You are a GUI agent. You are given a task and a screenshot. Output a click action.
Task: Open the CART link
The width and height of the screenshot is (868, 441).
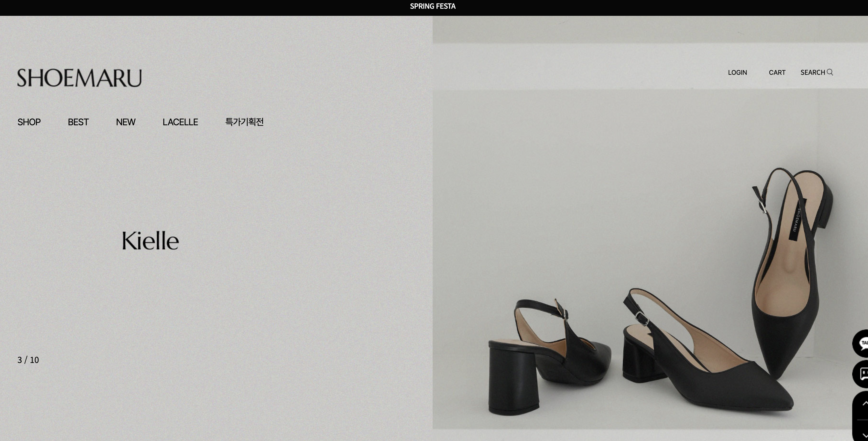click(777, 72)
